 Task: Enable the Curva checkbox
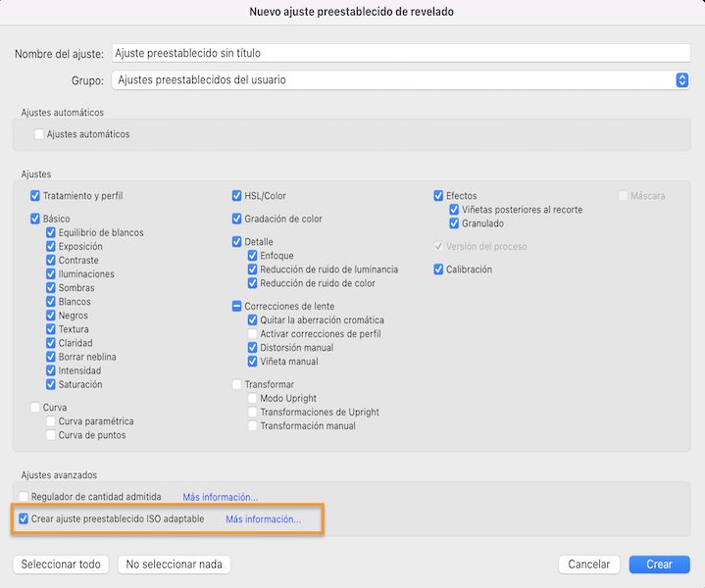36,408
